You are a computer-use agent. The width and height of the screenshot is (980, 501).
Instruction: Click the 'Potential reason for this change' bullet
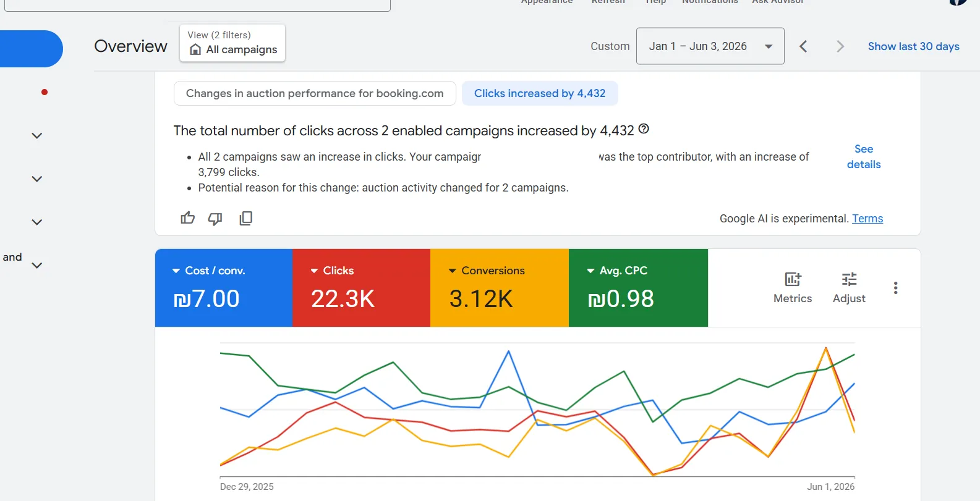coord(383,188)
